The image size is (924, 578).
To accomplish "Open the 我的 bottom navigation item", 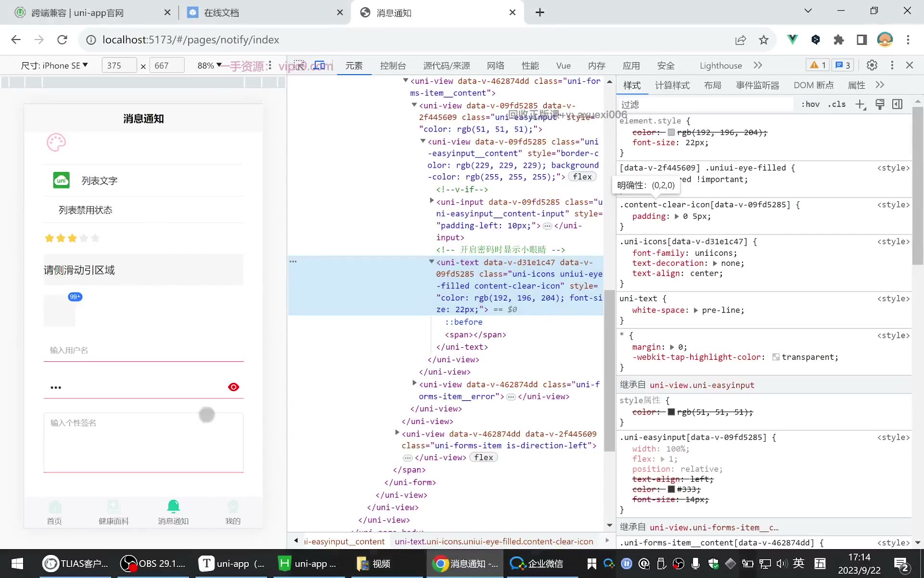I will coord(233,512).
